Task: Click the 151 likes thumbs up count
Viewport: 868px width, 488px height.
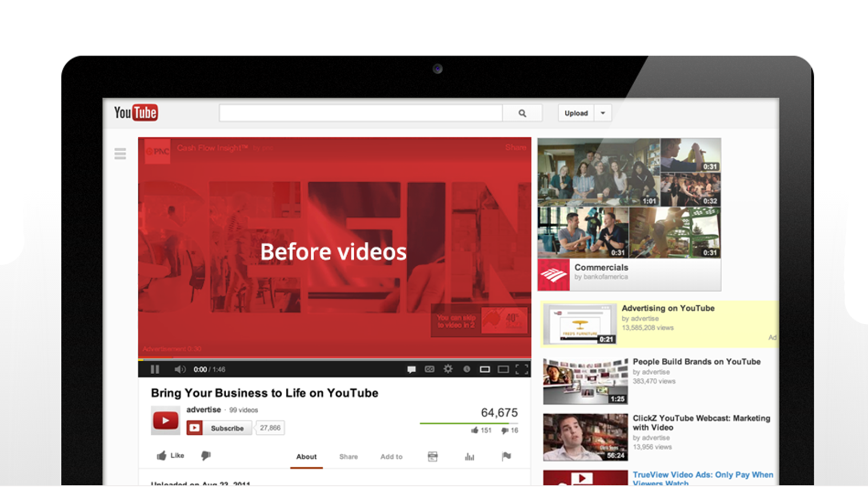Action: coord(481,430)
